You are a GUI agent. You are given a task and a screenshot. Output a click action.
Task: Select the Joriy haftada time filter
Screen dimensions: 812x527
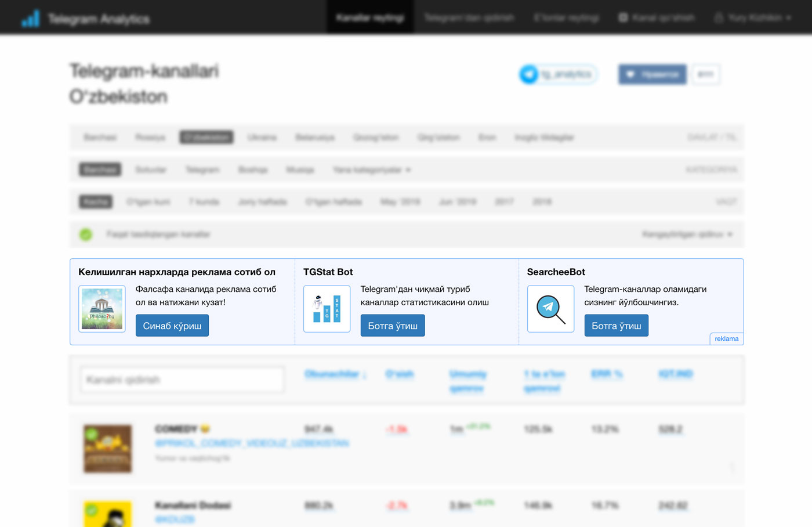tap(262, 202)
